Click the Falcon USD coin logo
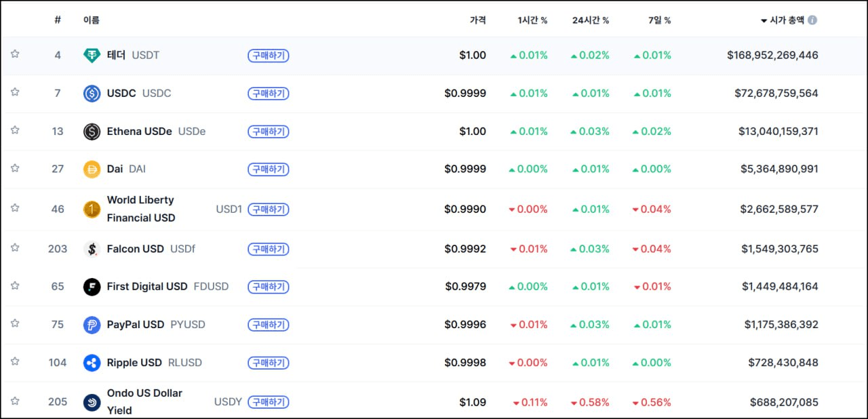Viewport: 868px width, 419px height. click(x=92, y=249)
